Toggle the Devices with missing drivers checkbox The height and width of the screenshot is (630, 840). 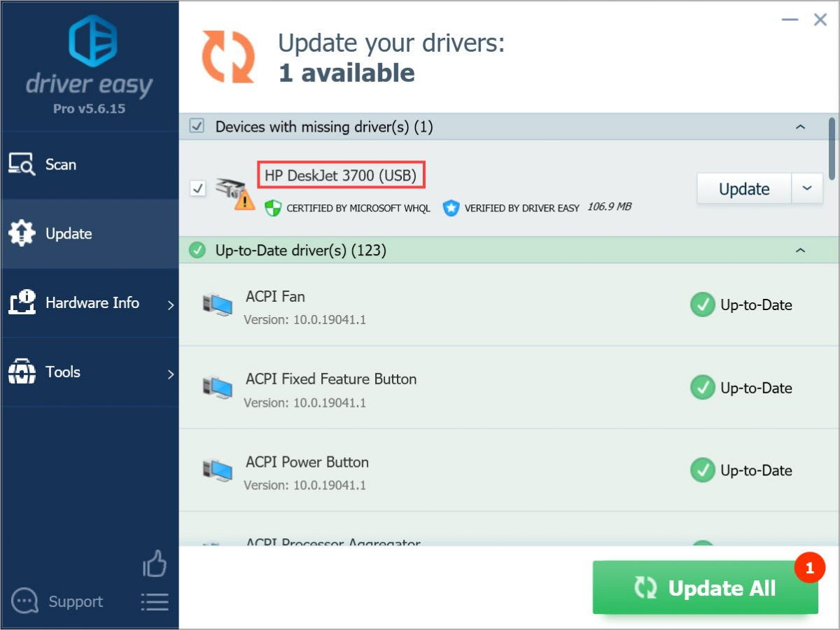coord(197,127)
